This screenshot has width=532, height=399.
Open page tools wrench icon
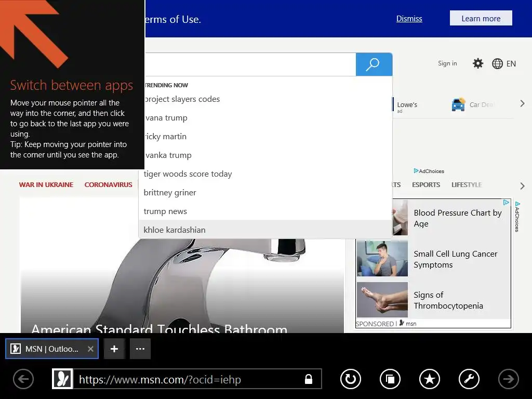click(x=469, y=379)
